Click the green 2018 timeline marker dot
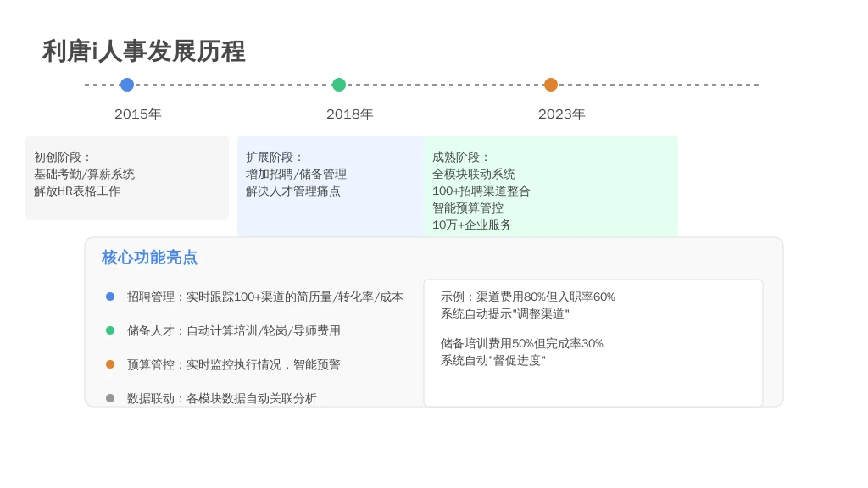Viewport: 868px width, 488px height. [x=339, y=85]
